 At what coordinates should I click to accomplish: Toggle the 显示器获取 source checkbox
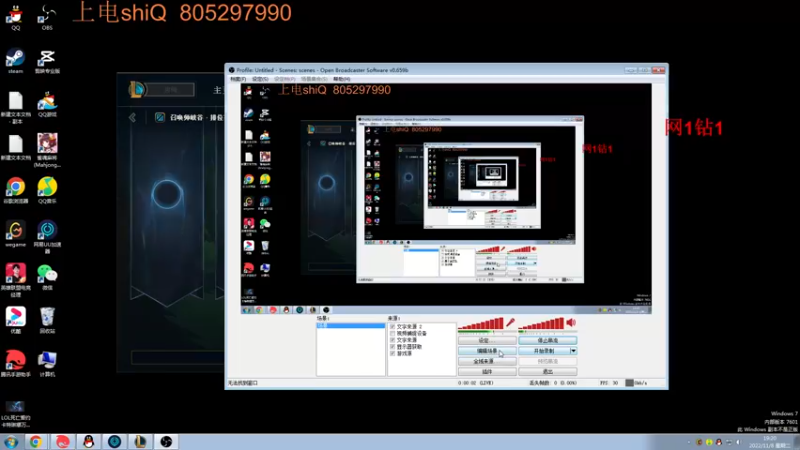coord(392,346)
